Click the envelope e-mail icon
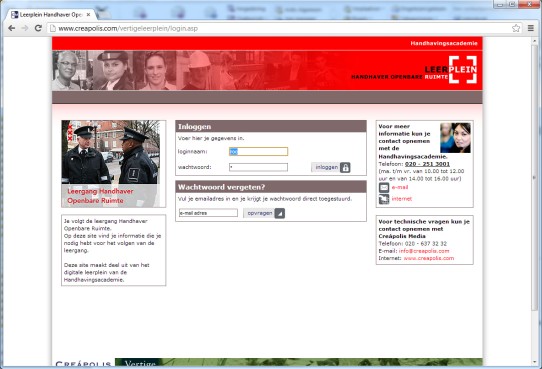Viewport: 542px width, 369px height. [x=384, y=188]
